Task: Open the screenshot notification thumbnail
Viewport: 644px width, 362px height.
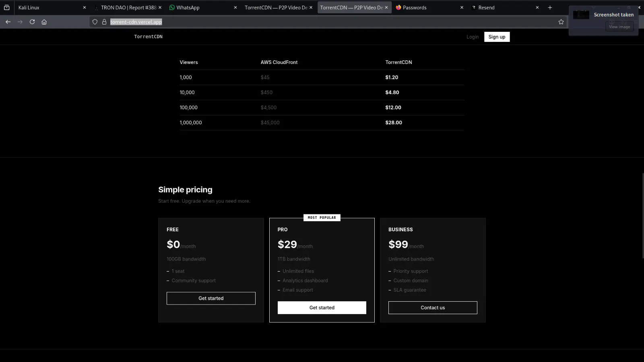Action: point(581,15)
